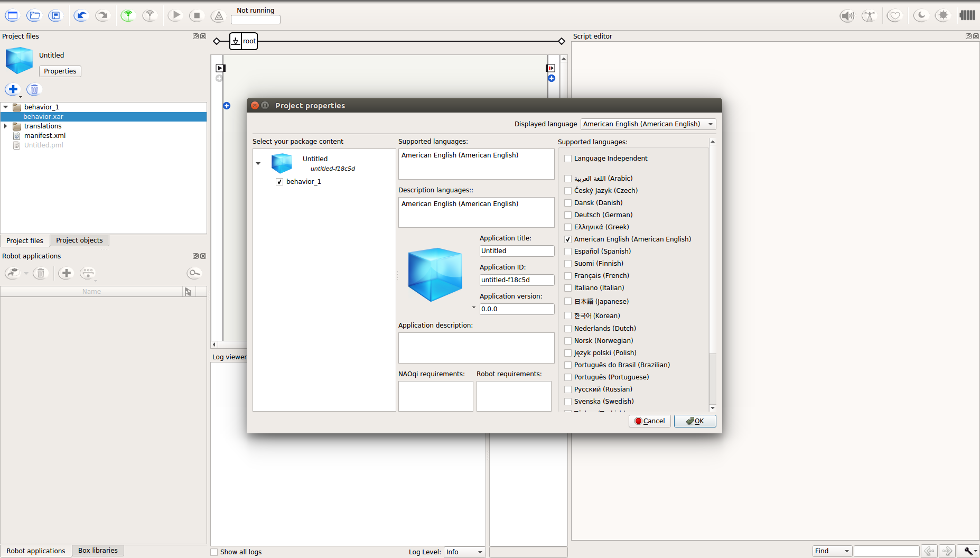Screen dimensions: 980x558
Task: Click the Undo arrow icon
Action: (x=81, y=16)
